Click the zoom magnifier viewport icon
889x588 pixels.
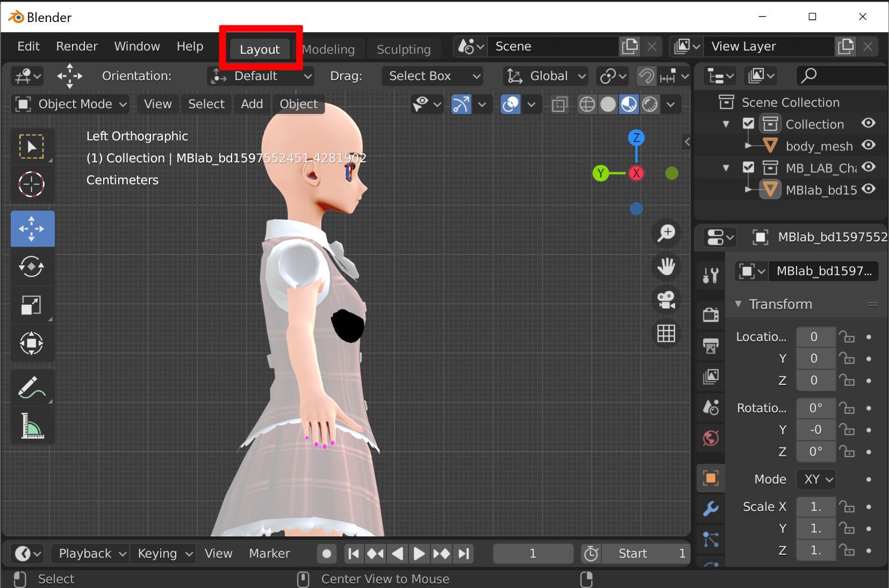tap(666, 233)
